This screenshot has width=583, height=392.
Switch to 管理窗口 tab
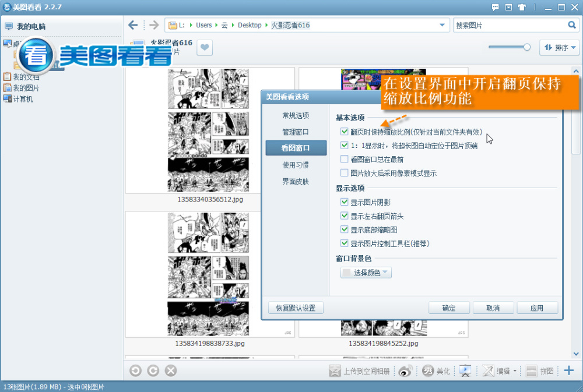[x=296, y=132]
